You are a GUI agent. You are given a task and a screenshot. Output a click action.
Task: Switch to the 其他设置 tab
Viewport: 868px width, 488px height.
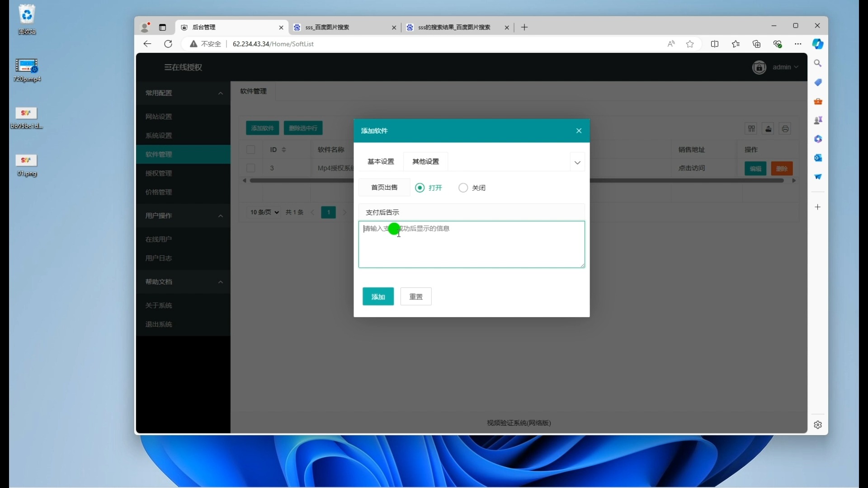pyautogui.click(x=425, y=161)
